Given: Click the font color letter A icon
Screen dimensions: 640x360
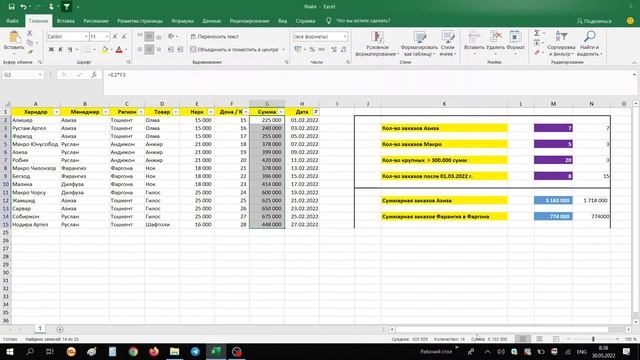Looking at the screenshot, I should click(119, 49).
